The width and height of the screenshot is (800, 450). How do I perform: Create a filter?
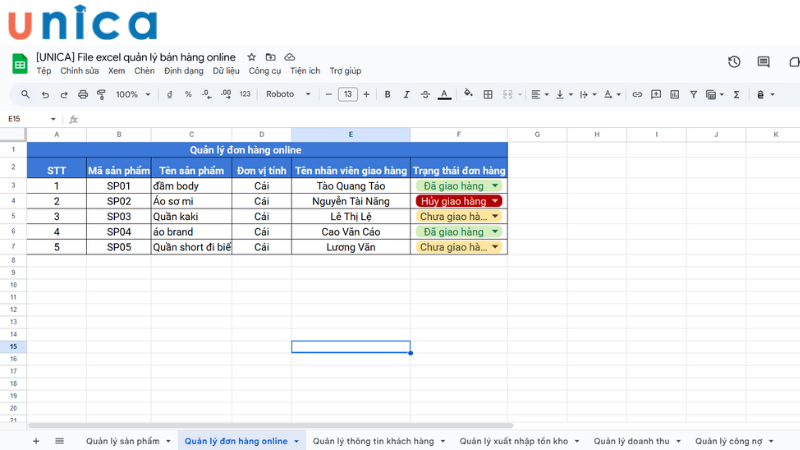pos(693,94)
